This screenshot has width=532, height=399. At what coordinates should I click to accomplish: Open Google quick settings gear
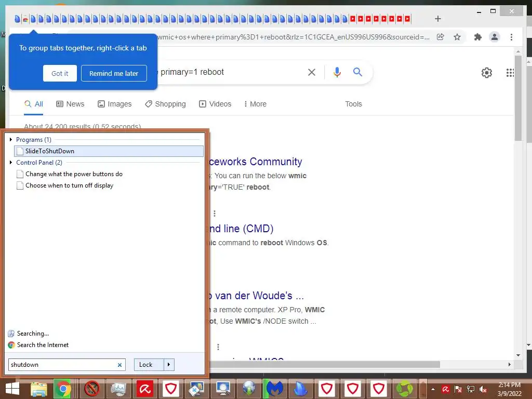coord(486,72)
